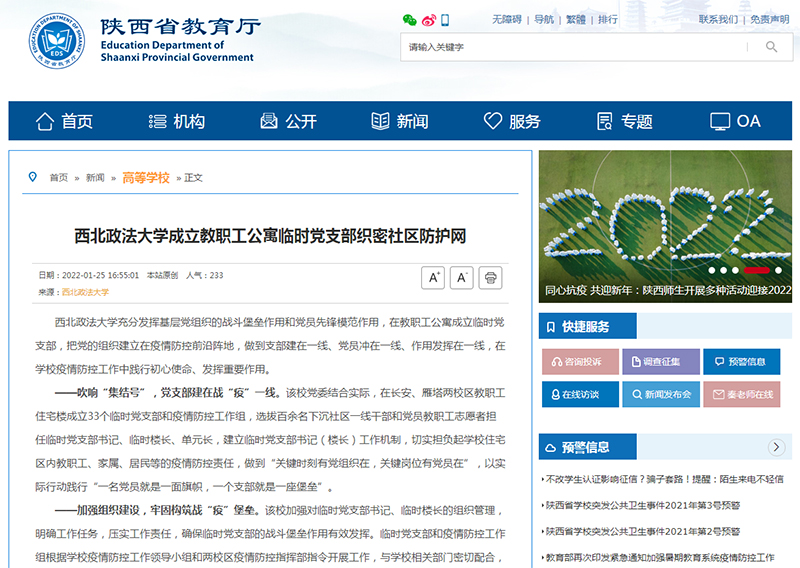Click the WeChat icon in header
The height and width of the screenshot is (568, 800).
[409, 20]
